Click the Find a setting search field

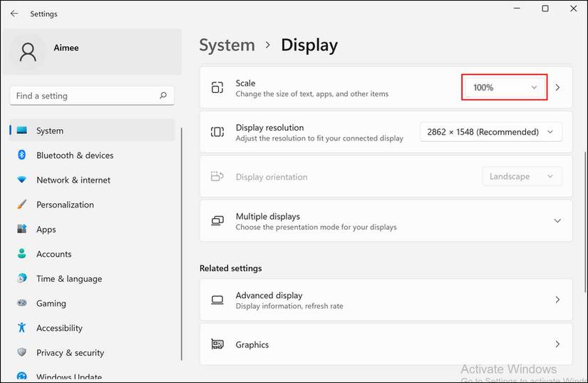(x=92, y=96)
